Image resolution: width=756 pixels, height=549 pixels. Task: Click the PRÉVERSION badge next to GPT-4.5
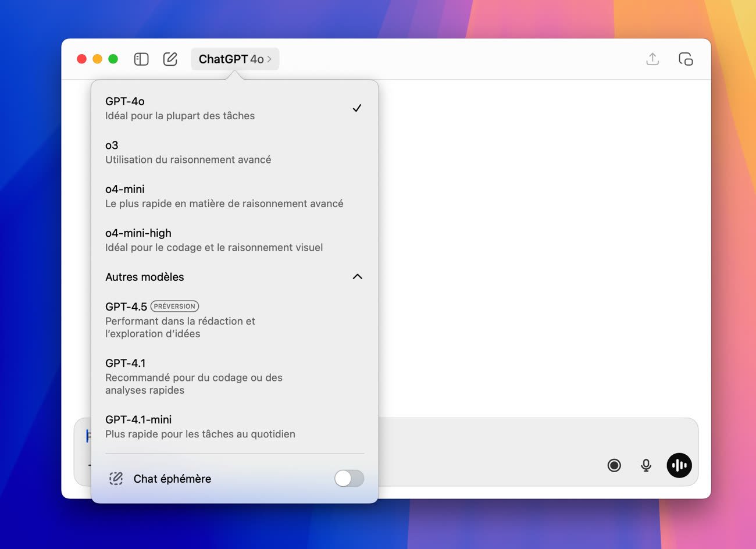pyautogui.click(x=174, y=306)
